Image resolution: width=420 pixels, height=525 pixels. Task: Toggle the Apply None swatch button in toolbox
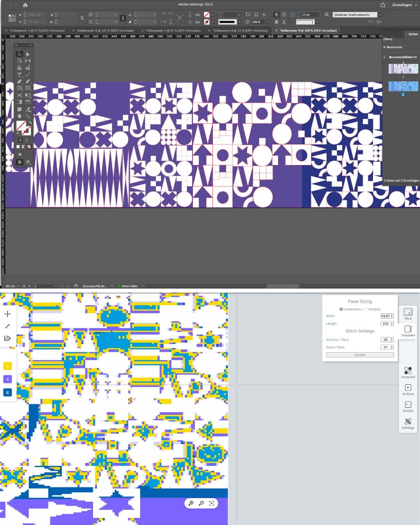pyautogui.click(x=29, y=147)
